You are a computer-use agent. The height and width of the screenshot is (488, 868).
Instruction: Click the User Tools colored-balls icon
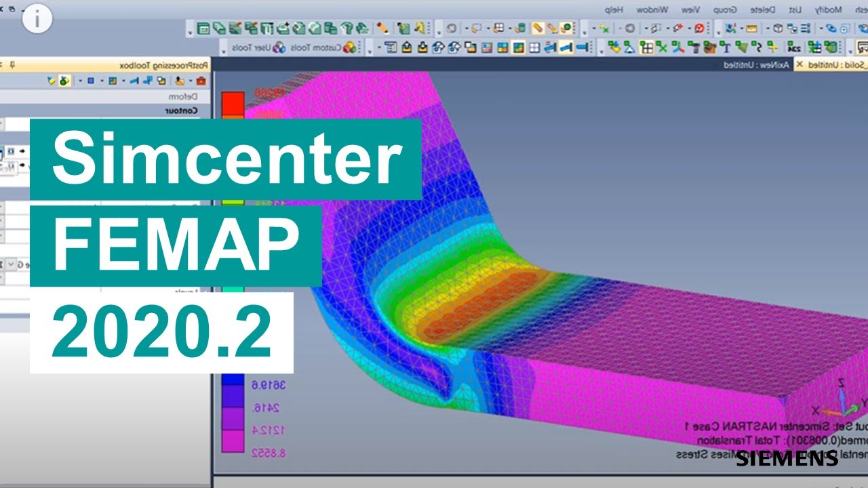coord(279,48)
